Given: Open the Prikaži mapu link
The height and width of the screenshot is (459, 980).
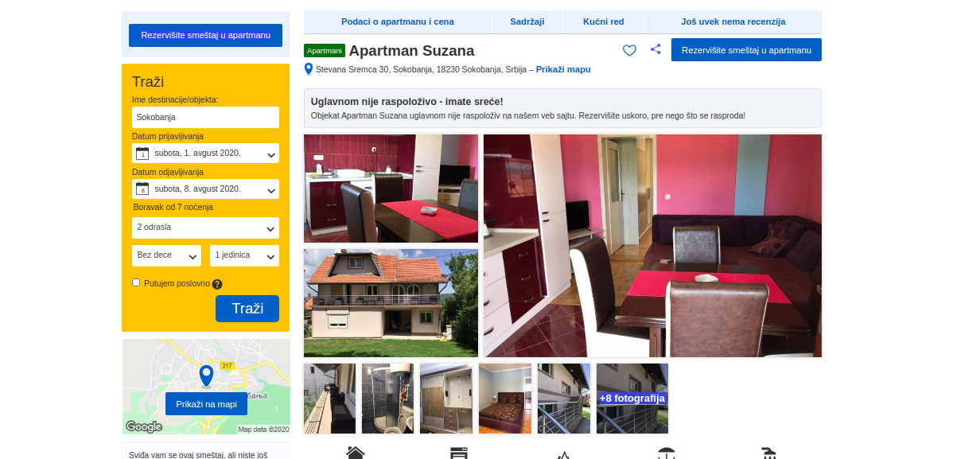Looking at the screenshot, I should click(x=563, y=70).
